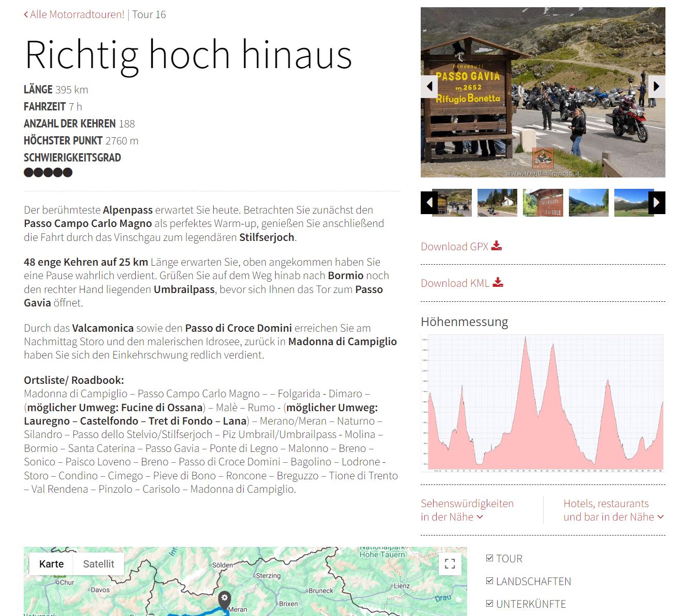Uncheck the TOUR checkbox
This screenshot has width=684, height=616.
coord(489,558)
